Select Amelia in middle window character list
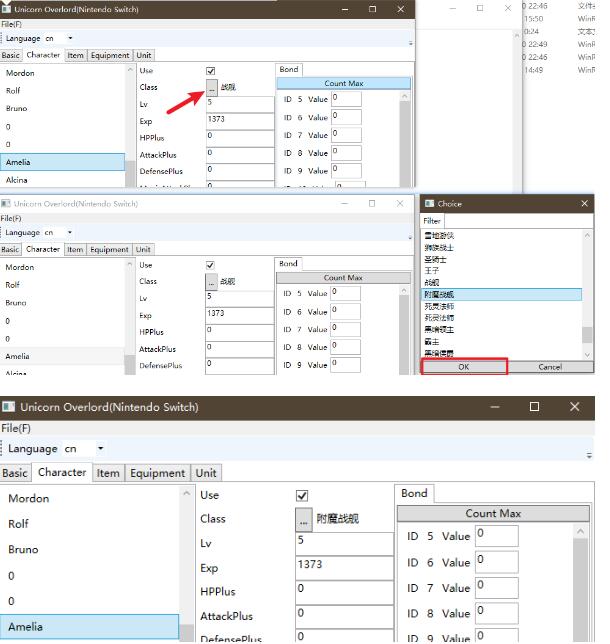This screenshot has height=644, width=610. point(62,356)
